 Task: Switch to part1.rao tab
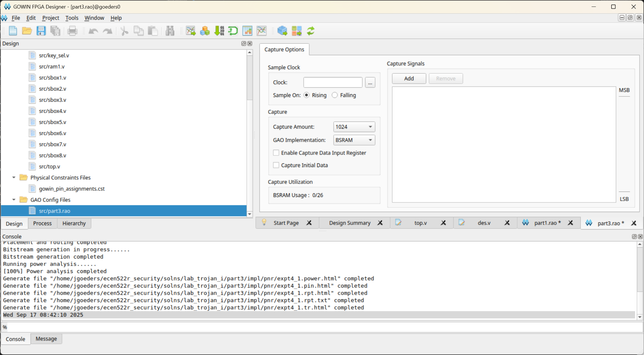(547, 223)
